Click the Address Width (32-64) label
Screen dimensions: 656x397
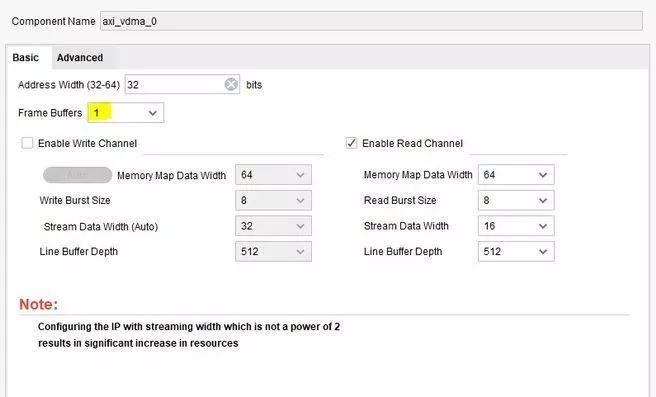coord(69,85)
